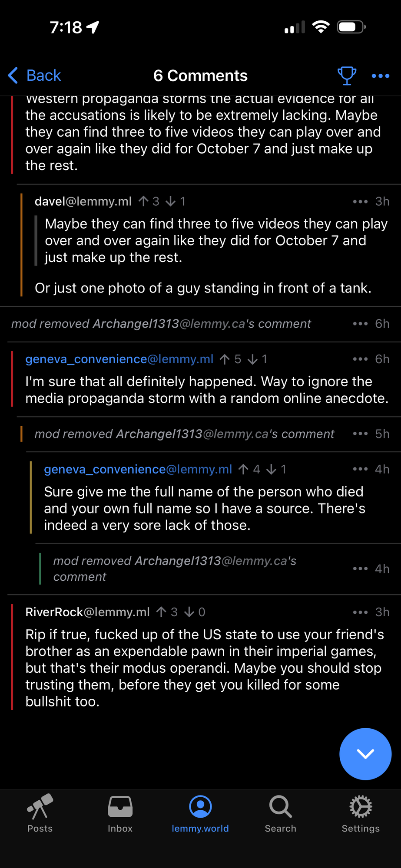Tap the trophy icon in header

tap(347, 76)
